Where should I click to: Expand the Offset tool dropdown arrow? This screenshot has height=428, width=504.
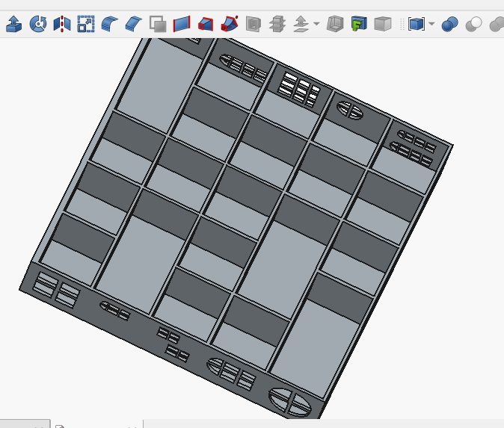[x=316, y=25]
